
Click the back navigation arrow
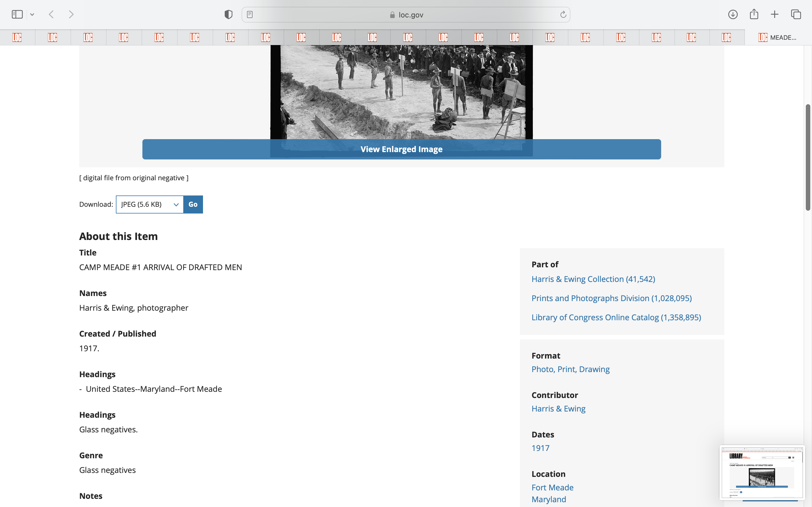click(x=51, y=14)
